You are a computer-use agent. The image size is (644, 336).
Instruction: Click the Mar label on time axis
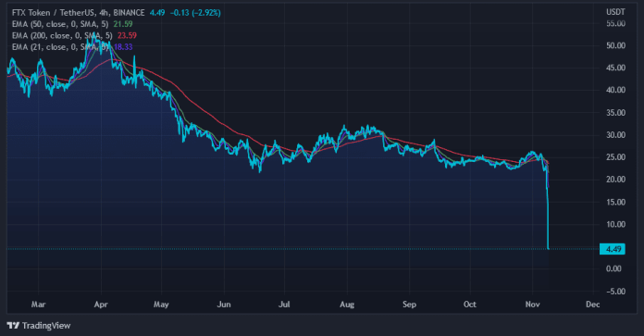38,305
